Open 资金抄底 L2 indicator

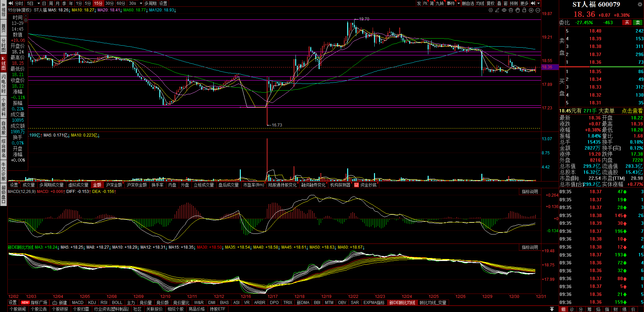point(366,185)
